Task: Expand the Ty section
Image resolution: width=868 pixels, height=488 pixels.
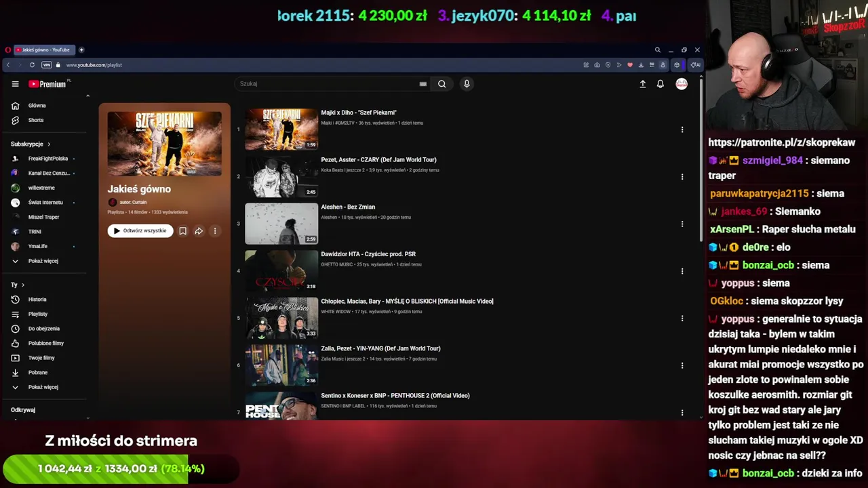Action: click(x=18, y=285)
